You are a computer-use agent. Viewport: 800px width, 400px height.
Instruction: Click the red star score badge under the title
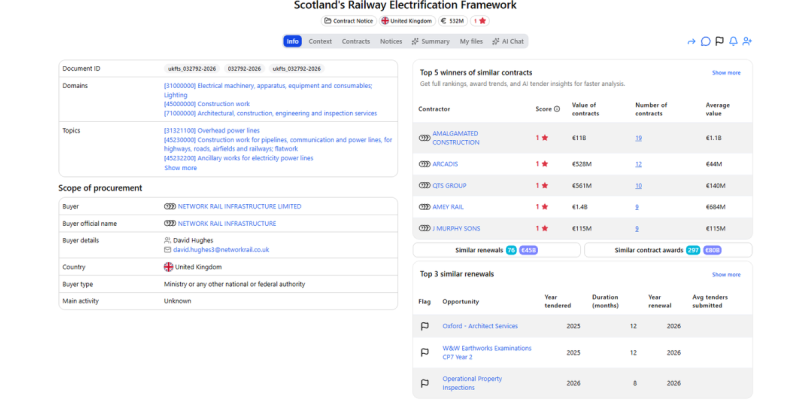point(480,21)
